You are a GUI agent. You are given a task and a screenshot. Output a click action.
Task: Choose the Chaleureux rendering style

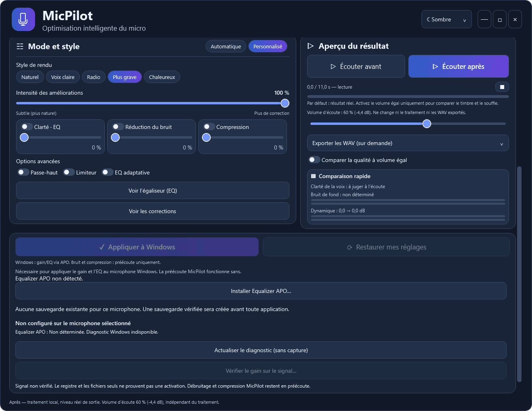pyautogui.click(x=162, y=77)
